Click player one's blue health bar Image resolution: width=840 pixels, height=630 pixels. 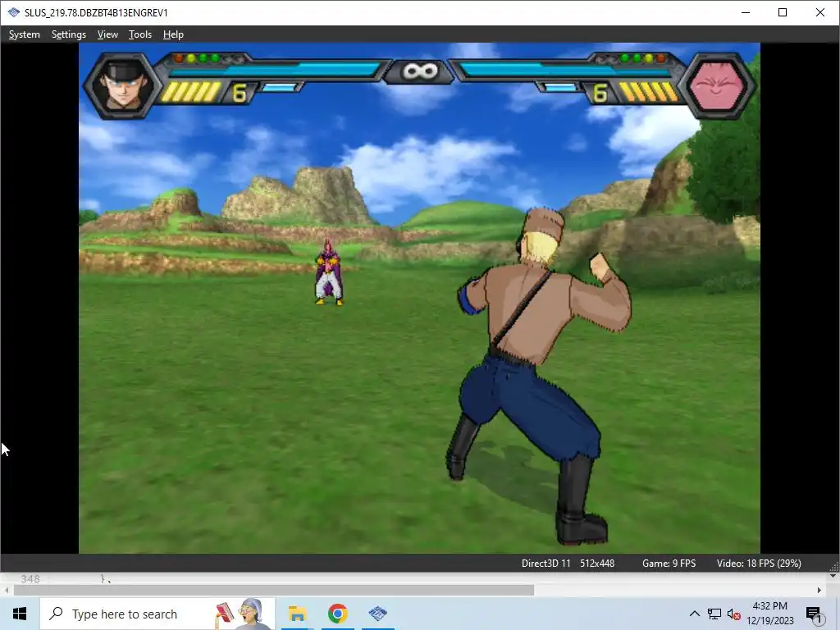pos(275,70)
